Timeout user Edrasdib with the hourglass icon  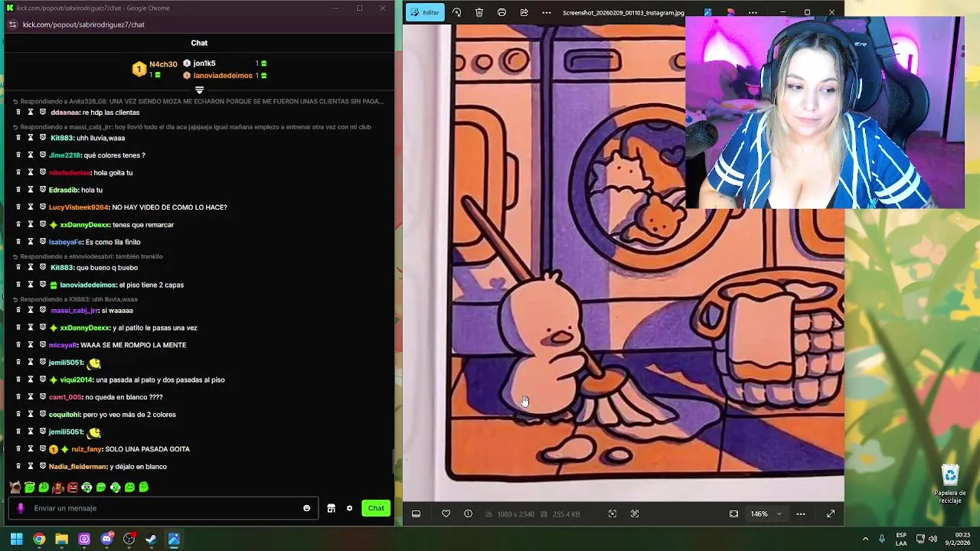[31, 190]
